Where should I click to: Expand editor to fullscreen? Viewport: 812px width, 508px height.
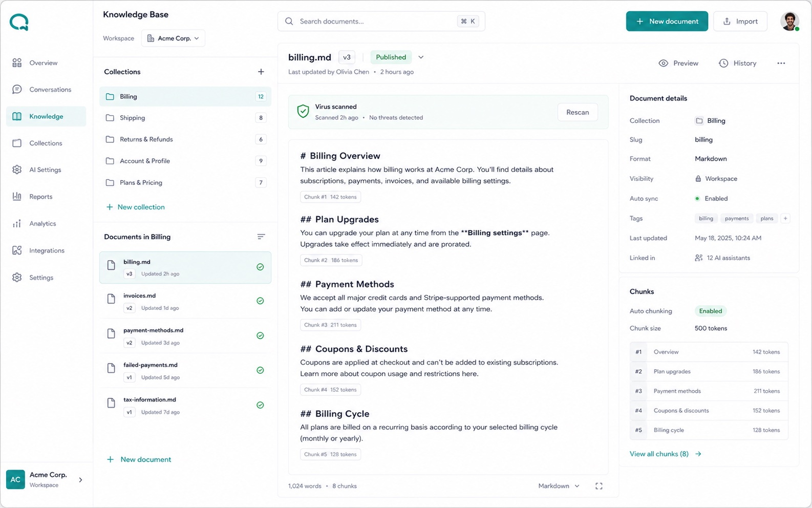(x=599, y=486)
